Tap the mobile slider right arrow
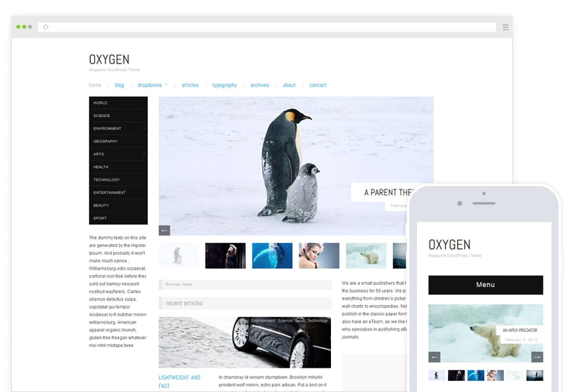This screenshot has height=392, width=573. click(x=537, y=357)
